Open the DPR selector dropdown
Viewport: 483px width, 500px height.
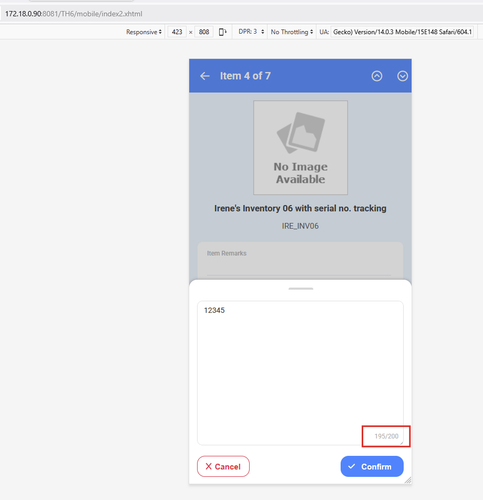pyautogui.click(x=251, y=32)
